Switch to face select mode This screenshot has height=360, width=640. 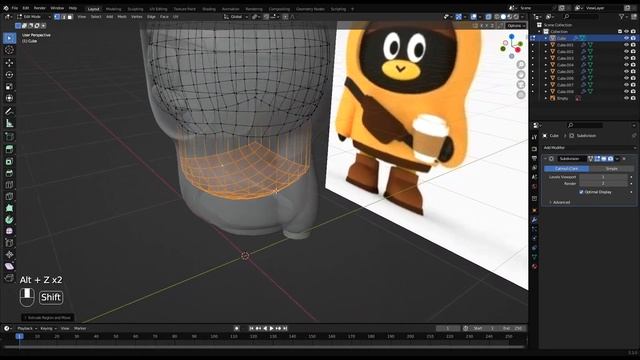coord(70,17)
